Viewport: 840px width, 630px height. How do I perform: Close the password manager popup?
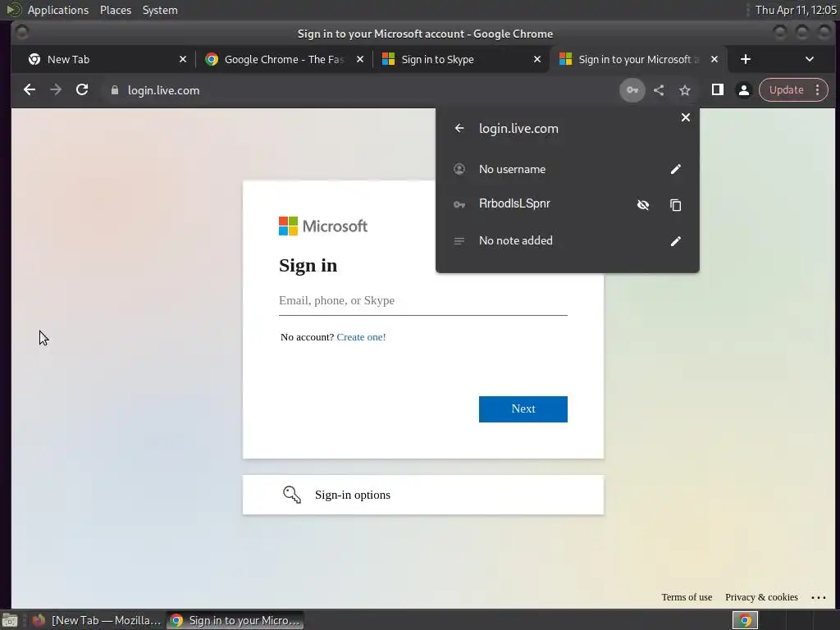pos(685,117)
